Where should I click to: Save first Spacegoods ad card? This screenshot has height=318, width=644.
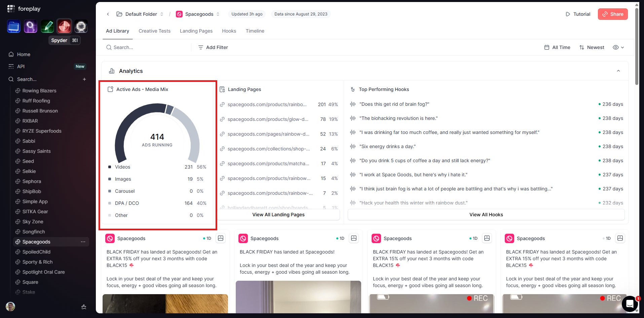(221, 238)
